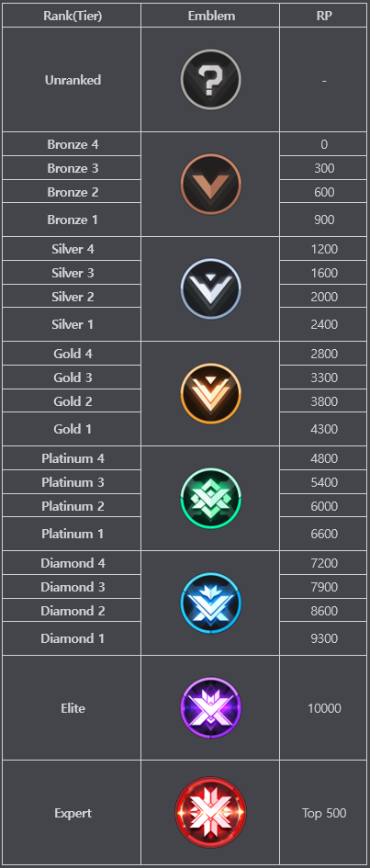Click the Silver 1 rank cell
This screenshot has width=370, height=868.
73,324
